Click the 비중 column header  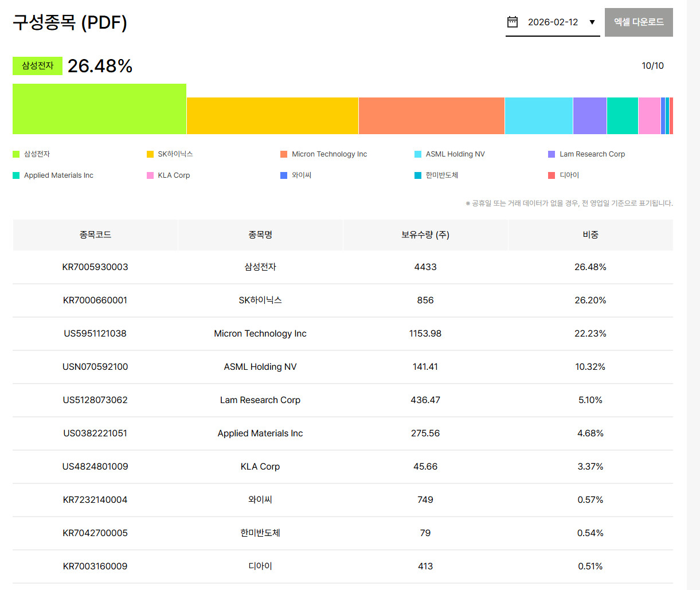590,235
